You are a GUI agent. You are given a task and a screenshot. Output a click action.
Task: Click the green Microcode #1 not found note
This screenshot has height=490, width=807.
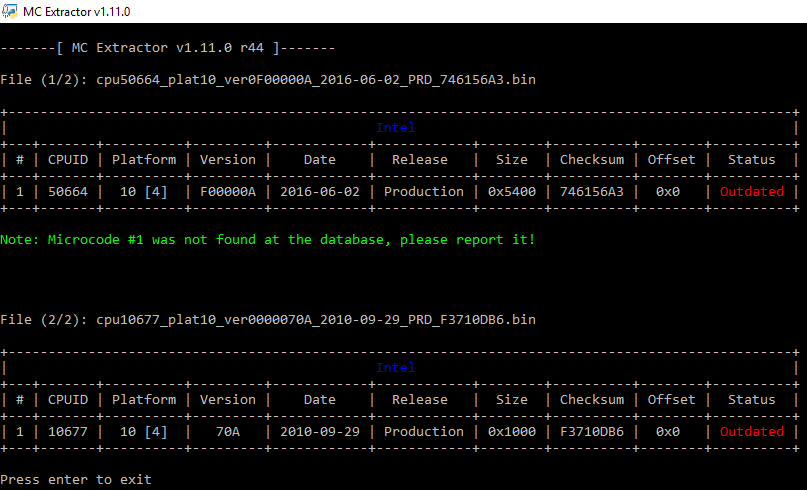tap(268, 240)
